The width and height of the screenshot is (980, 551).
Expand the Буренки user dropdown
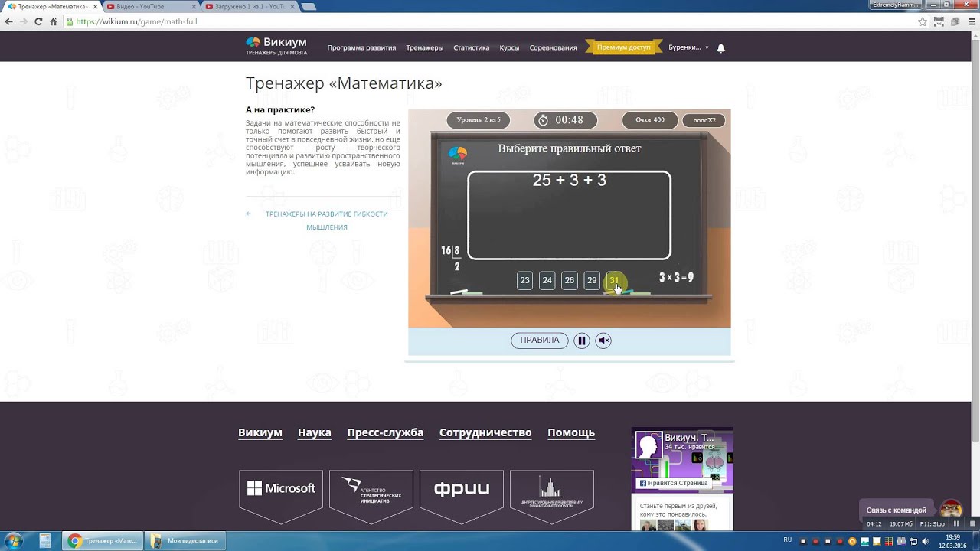point(688,47)
